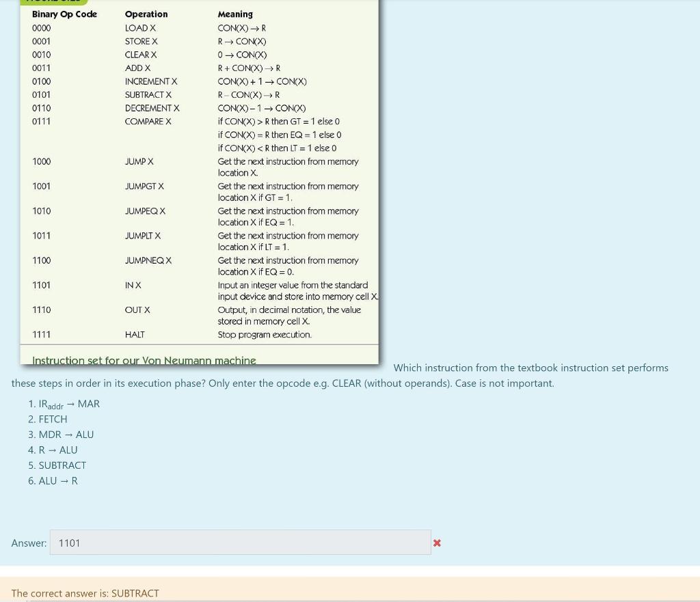
Task: Click the Binary Op Code column header
Action: pos(64,14)
